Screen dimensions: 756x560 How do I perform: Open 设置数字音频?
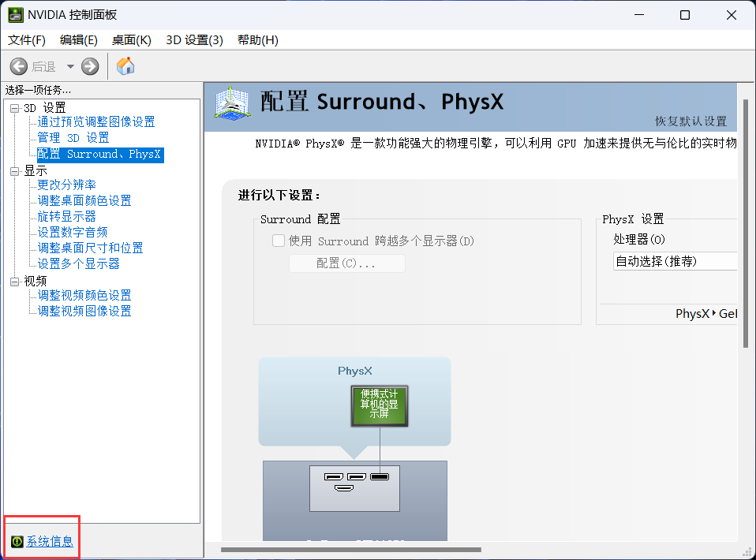73,233
